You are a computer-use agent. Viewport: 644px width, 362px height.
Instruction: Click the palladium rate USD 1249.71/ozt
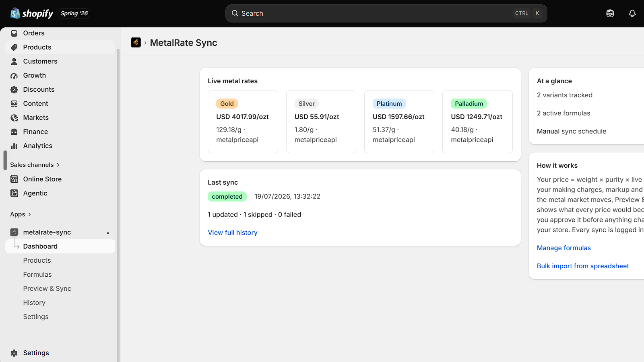pyautogui.click(x=477, y=117)
